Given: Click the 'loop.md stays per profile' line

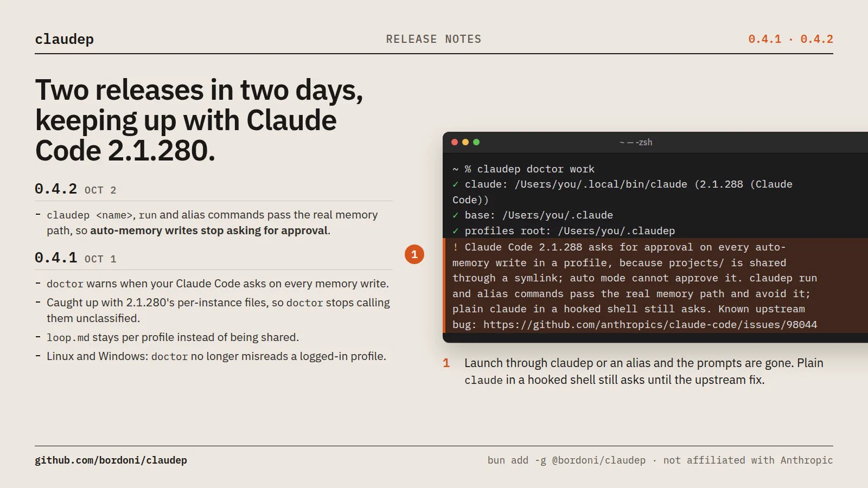Looking at the screenshot, I should [173, 337].
